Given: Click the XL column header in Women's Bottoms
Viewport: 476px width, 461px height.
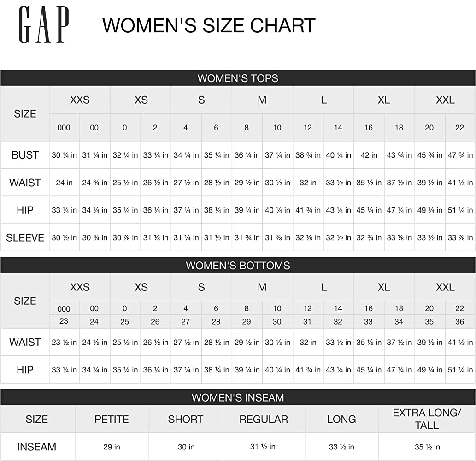Looking at the screenshot, I should [384, 288].
